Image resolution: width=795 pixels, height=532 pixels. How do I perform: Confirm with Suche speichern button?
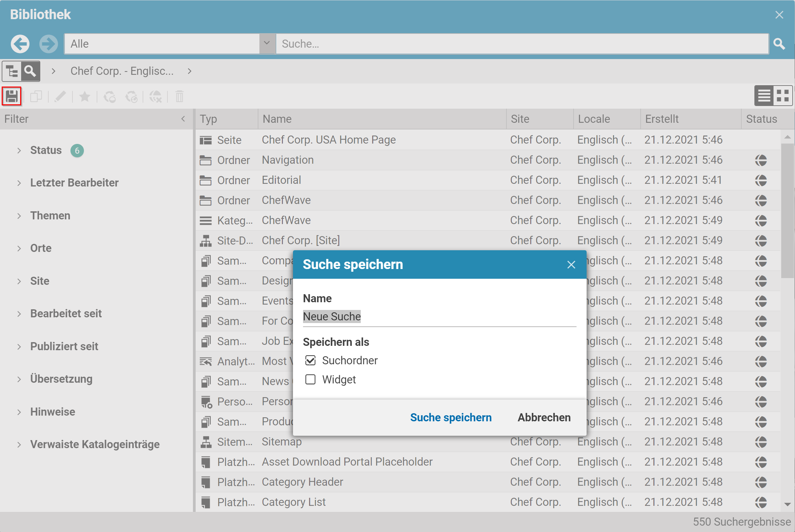coord(450,417)
